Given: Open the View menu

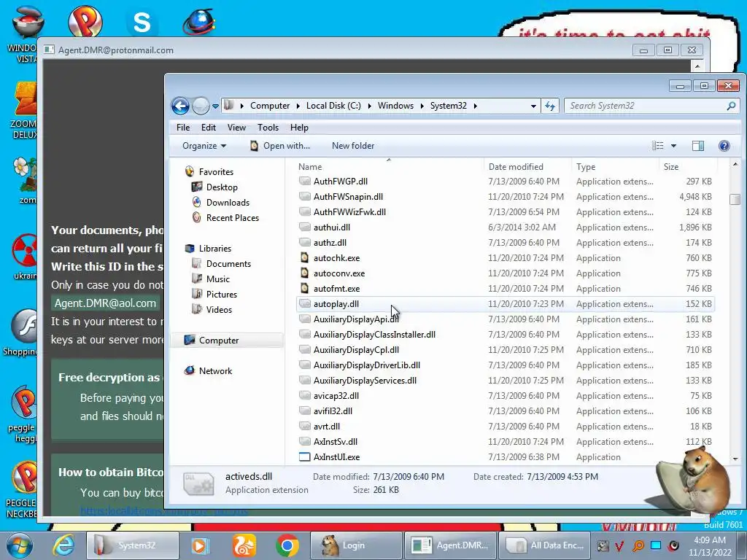Looking at the screenshot, I should tap(236, 128).
